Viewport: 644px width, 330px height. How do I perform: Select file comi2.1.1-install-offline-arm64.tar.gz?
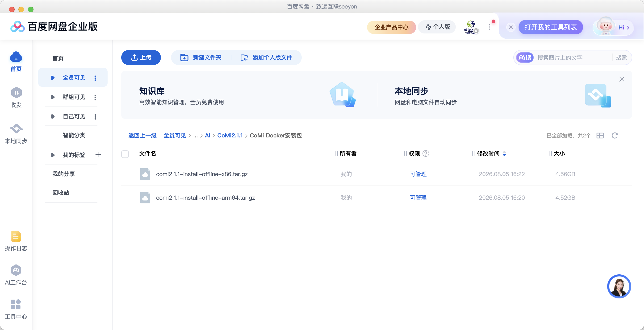(x=205, y=198)
